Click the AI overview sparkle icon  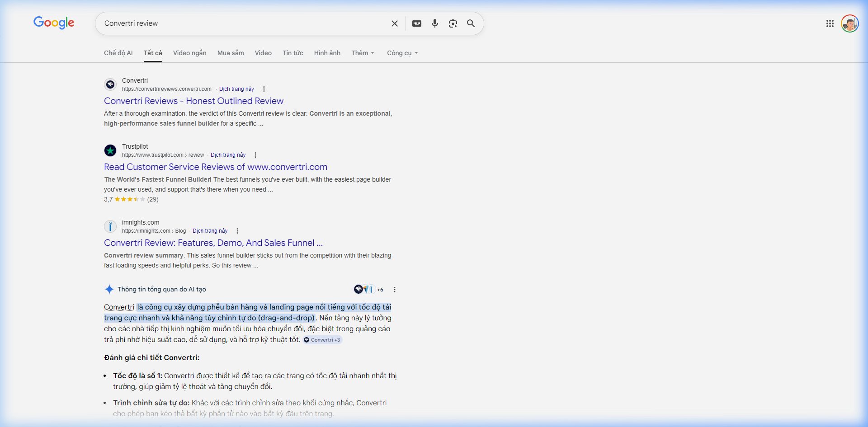(x=108, y=289)
